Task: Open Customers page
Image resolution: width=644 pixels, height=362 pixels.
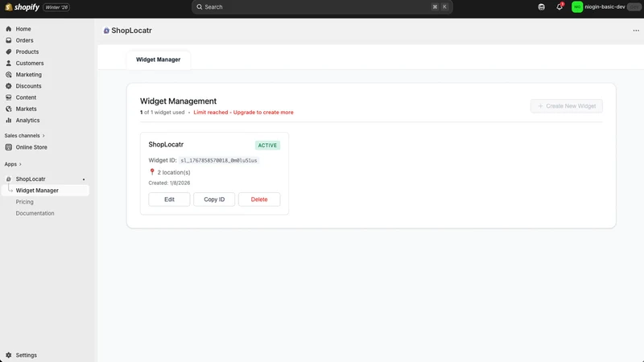Action: click(x=30, y=64)
